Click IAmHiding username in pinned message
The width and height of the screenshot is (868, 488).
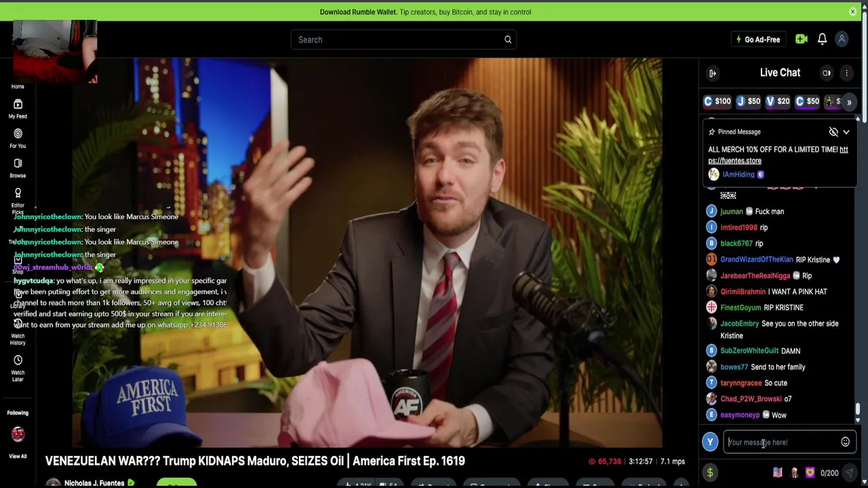[738, 174]
